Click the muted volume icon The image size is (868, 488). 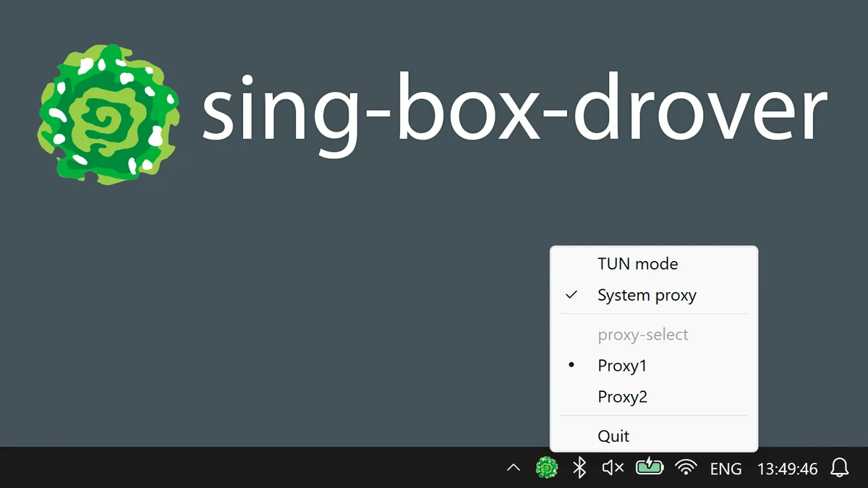click(x=613, y=468)
